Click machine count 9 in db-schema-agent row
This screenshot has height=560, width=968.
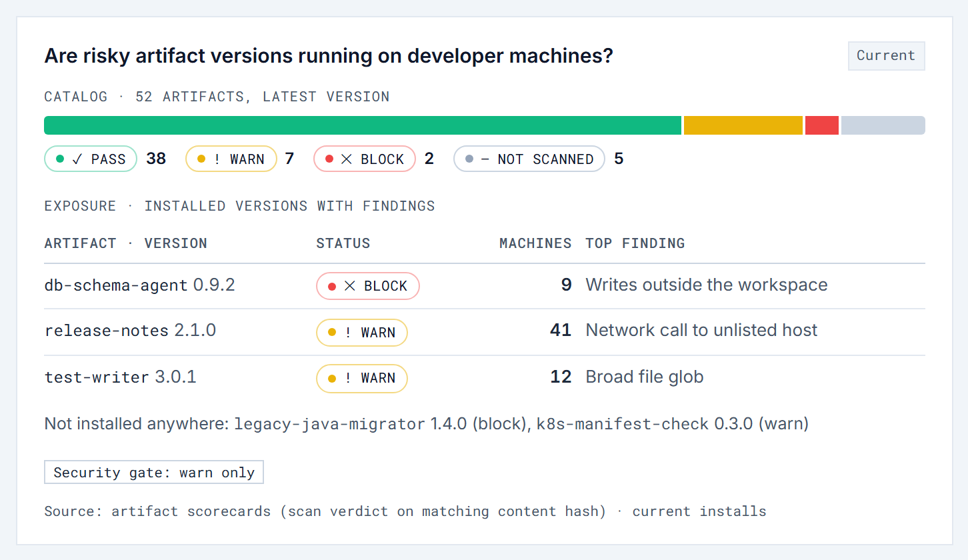(566, 285)
